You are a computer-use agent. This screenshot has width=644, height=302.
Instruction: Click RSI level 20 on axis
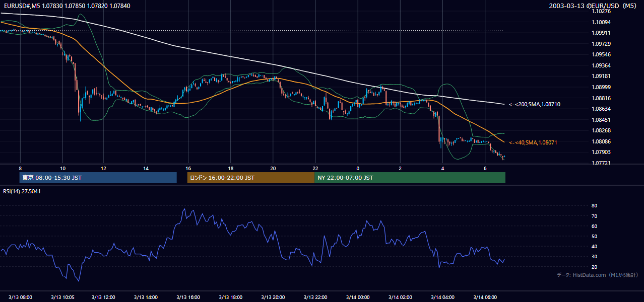pyautogui.click(x=594, y=267)
